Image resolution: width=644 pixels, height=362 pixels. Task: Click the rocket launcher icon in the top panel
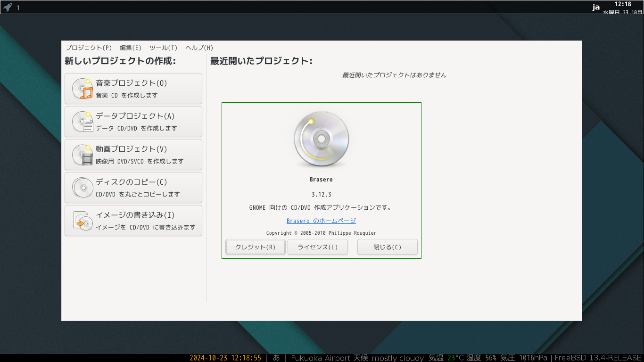8,7
